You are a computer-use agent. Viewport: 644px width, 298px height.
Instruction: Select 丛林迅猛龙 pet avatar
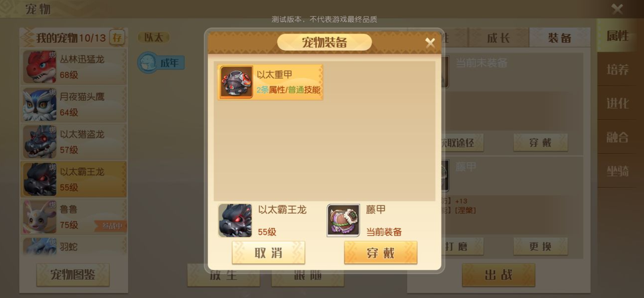point(40,67)
